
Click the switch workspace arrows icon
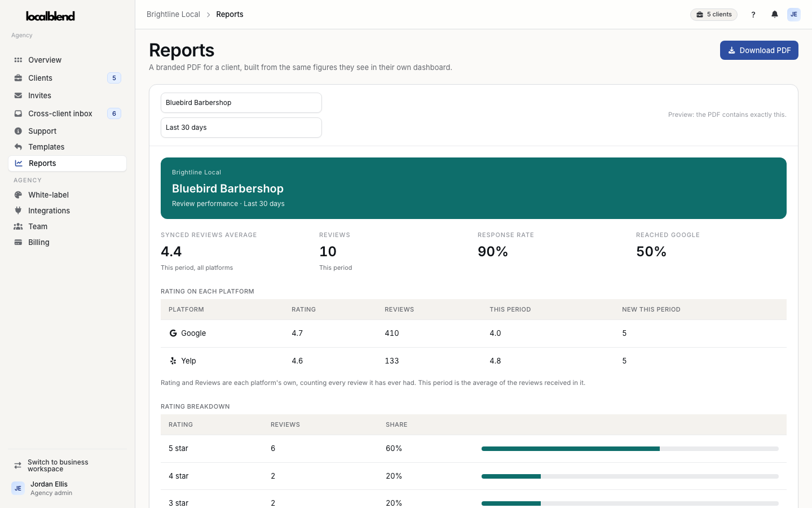[x=17, y=466]
